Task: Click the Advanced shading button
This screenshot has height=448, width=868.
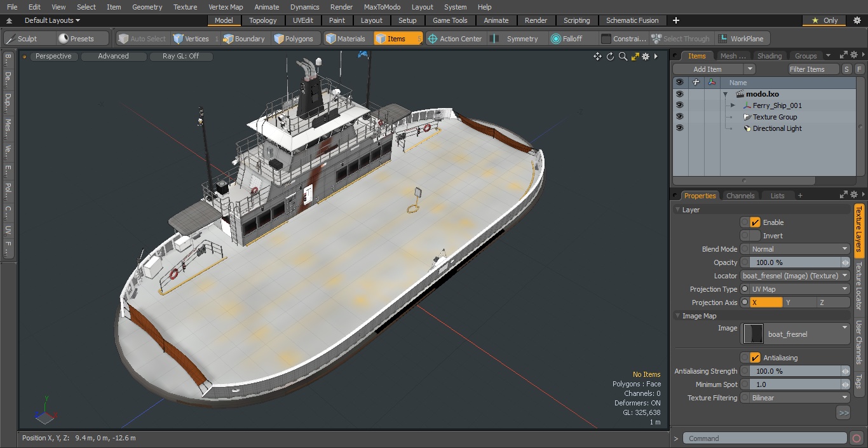Action: point(113,56)
